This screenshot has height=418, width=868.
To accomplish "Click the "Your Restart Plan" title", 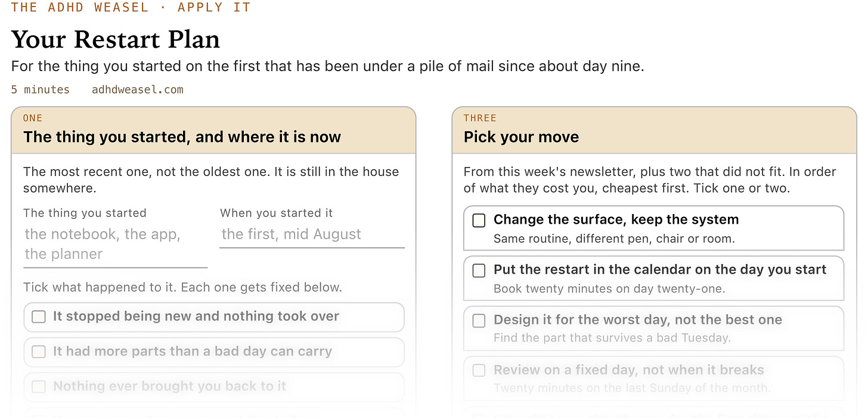I will point(116,40).
